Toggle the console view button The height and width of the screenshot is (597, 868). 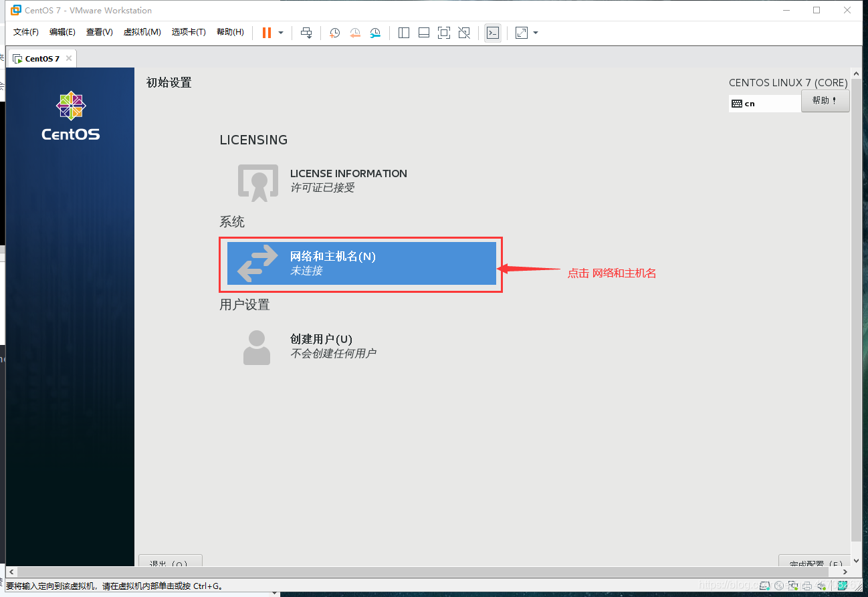click(493, 33)
